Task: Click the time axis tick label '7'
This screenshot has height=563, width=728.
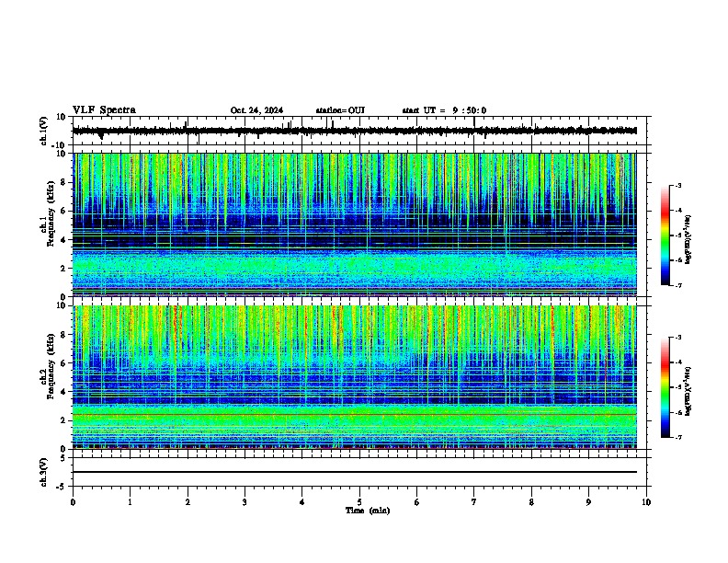Action: (474, 502)
